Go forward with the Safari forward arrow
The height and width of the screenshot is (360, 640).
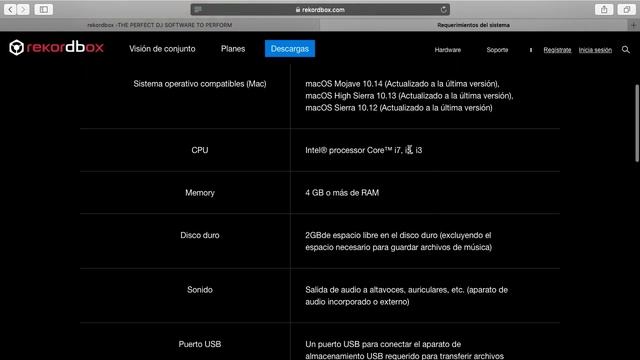click(x=23, y=9)
